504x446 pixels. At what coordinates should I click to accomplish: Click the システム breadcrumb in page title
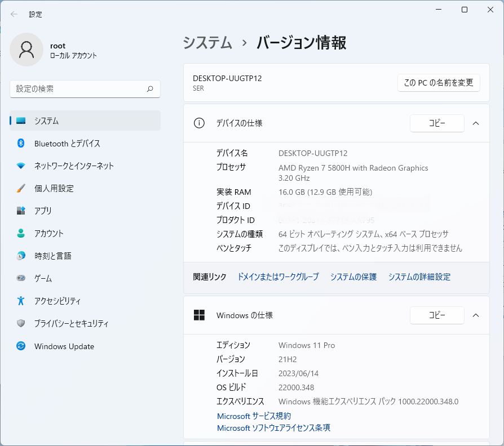click(x=207, y=43)
